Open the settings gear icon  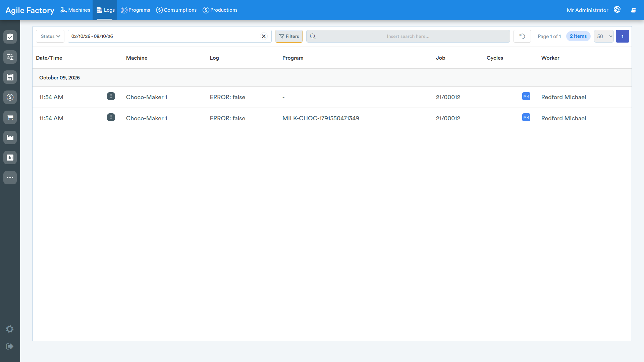pos(10,329)
